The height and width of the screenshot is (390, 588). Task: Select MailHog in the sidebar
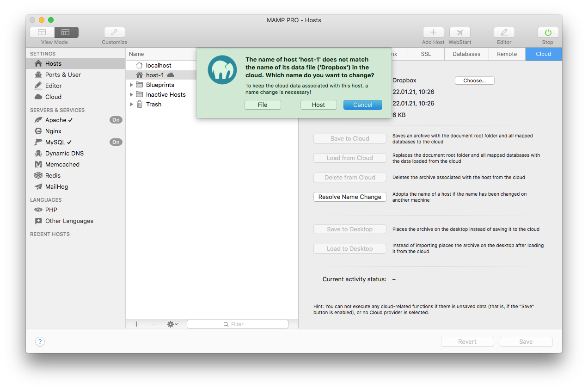coord(56,186)
